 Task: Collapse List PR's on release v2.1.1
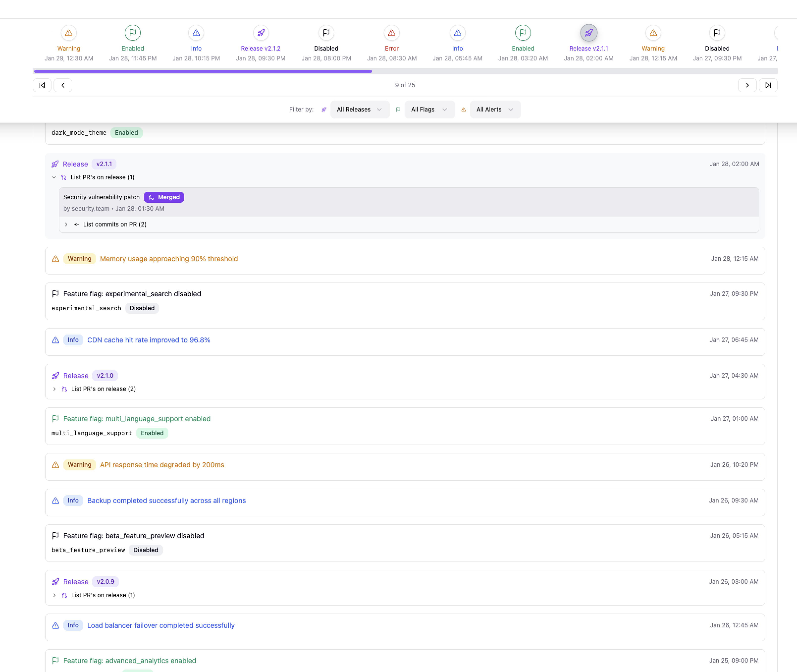click(54, 177)
